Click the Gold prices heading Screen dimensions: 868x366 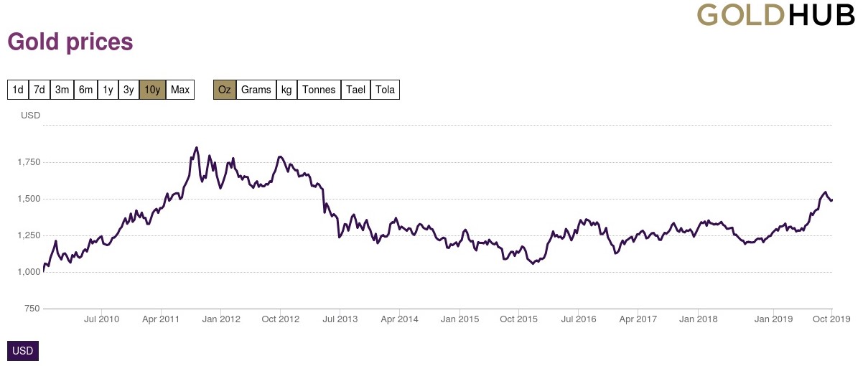point(70,42)
